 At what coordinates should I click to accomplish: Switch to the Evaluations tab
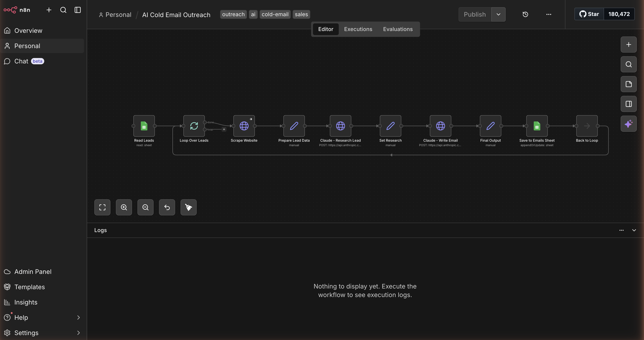point(398,29)
